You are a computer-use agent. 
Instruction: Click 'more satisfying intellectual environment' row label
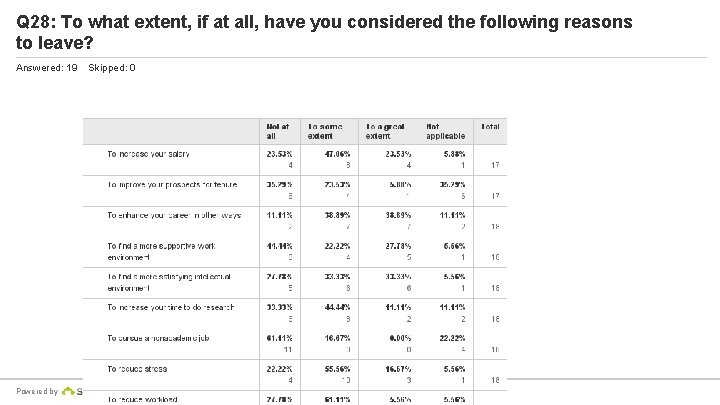click(169, 282)
